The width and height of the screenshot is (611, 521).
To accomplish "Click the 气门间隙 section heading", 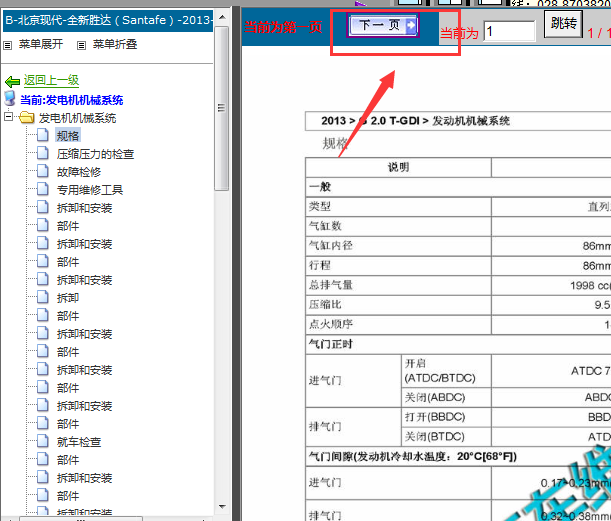I will pos(413,456).
